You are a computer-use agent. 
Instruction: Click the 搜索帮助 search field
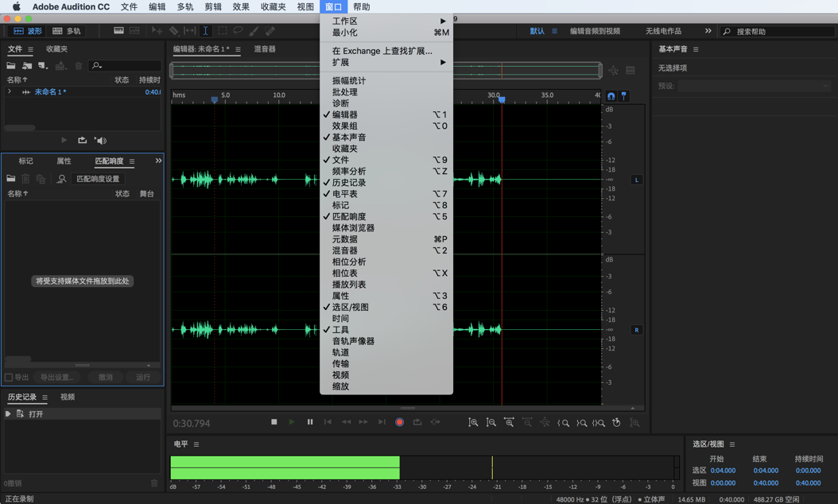click(779, 32)
